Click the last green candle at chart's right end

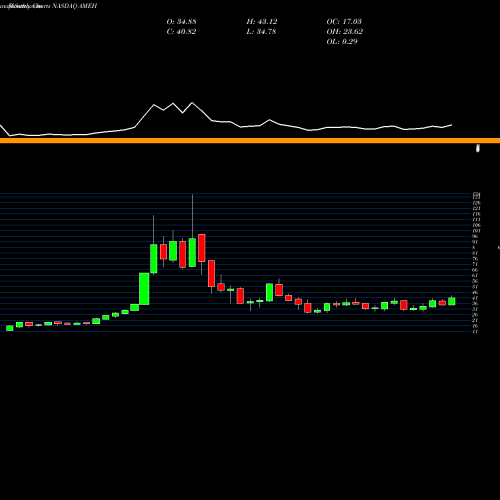pos(452,301)
